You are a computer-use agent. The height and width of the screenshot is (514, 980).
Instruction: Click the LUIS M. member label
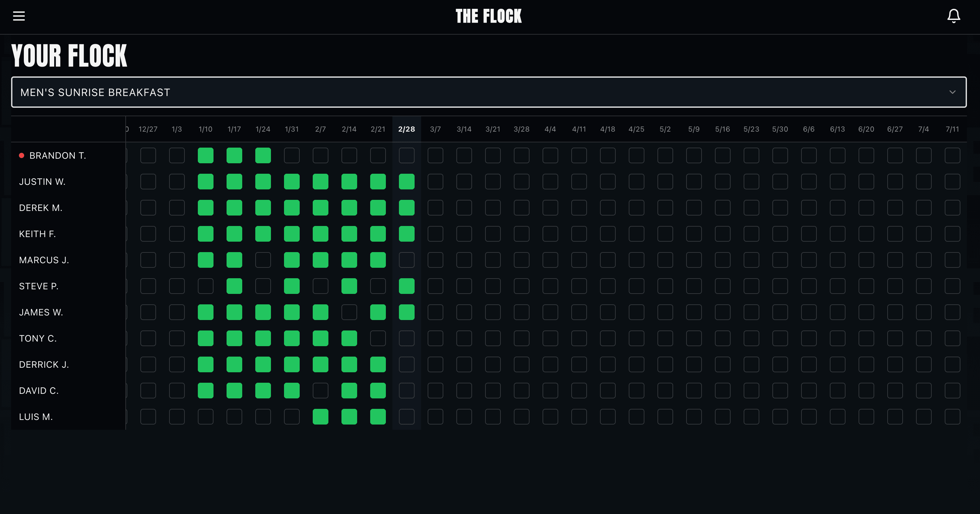[x=36, y=416]
